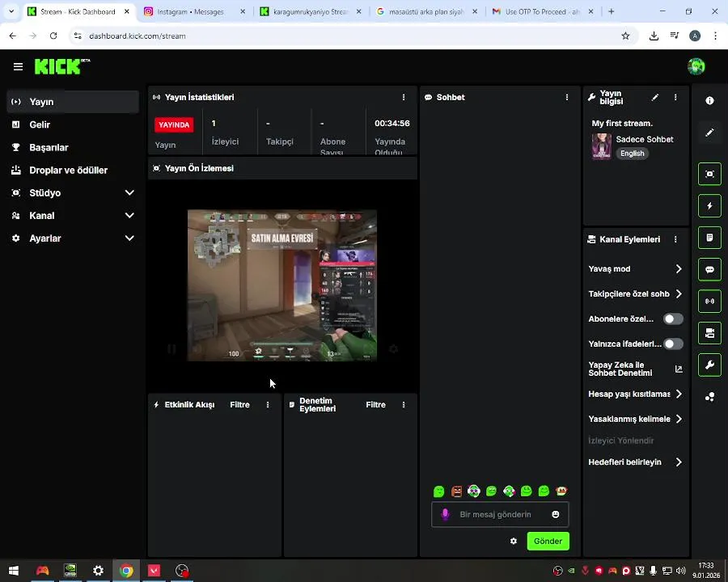The width and height of the screenshot is (728, 582).
Task: Open external link icon for Yapay Zeka Sohbet Denetimi
Action: [x=679, y=369]
